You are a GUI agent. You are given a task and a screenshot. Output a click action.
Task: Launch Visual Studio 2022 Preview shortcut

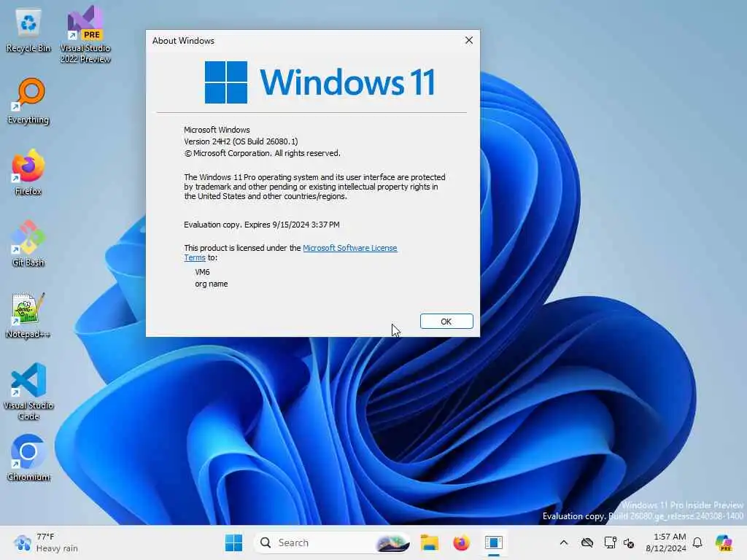85,34
